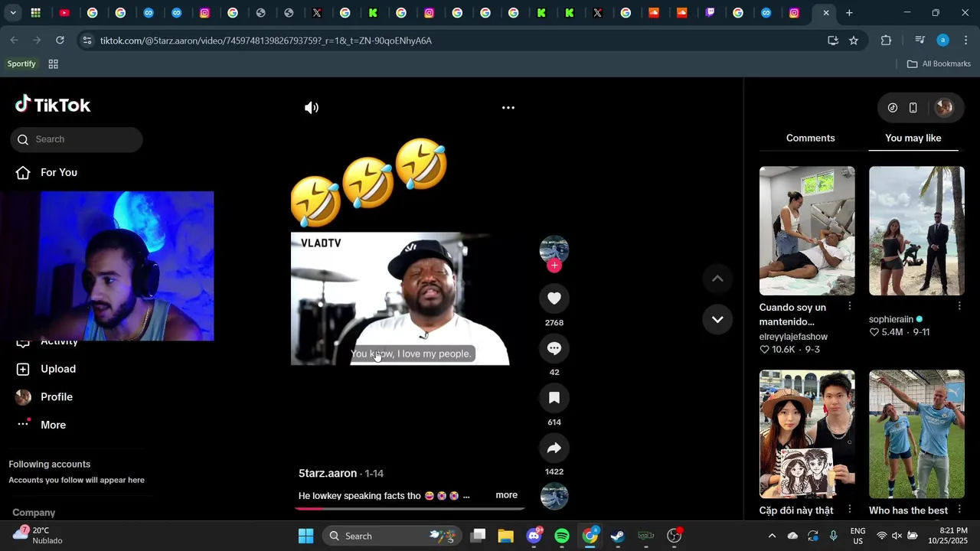Open Discord from the taskbar
The height and width of the screenshot is (551, 980).
[x=534, y=536]
